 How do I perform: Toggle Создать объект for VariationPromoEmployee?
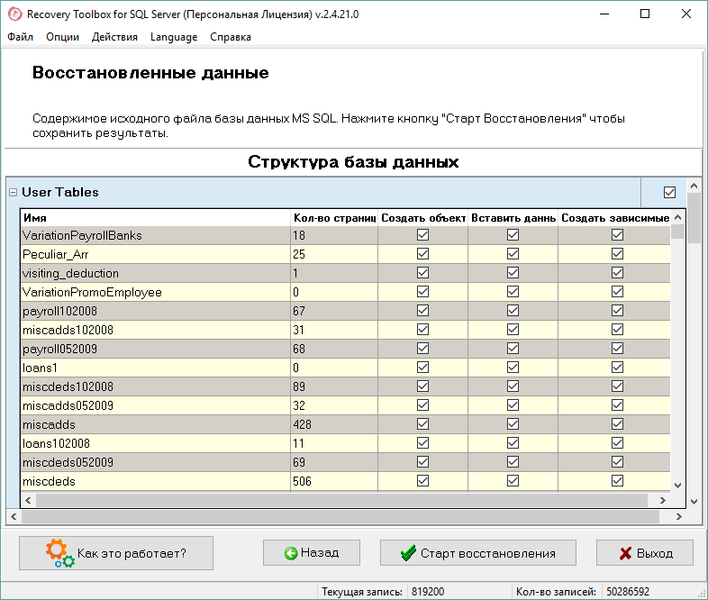tap(423, 292)
